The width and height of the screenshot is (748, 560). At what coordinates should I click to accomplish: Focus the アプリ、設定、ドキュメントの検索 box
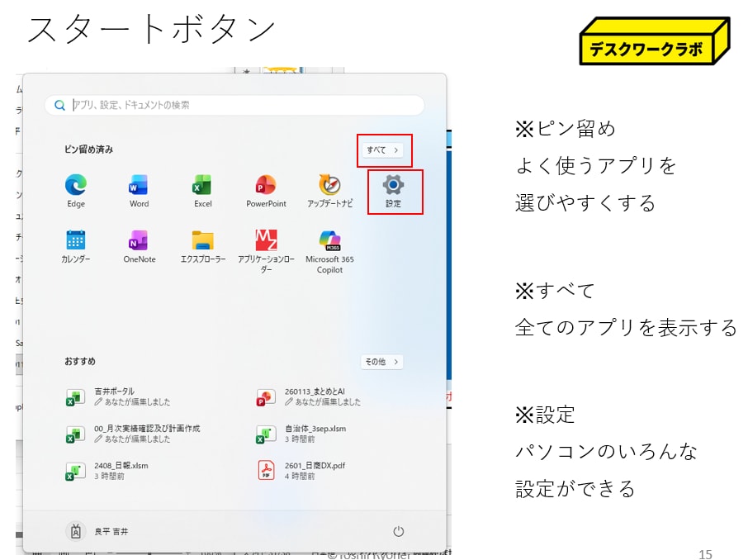click(234, 105)
